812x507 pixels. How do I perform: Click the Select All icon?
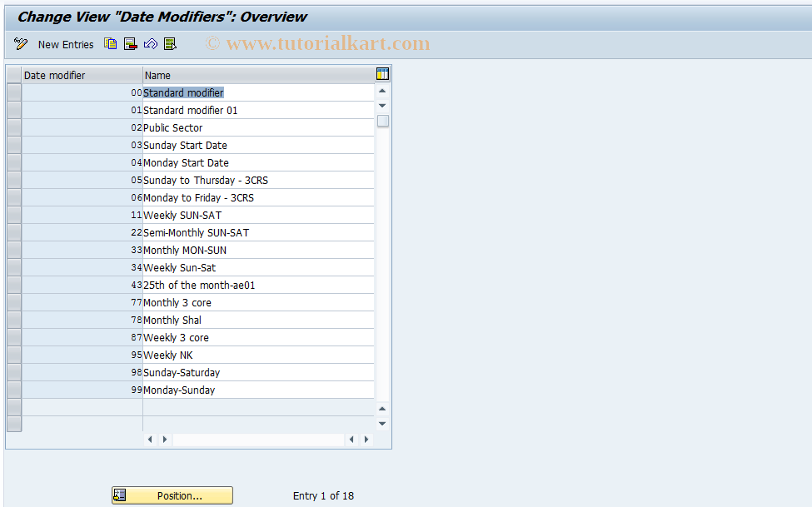pyautogui.click(x=170, y=44)
